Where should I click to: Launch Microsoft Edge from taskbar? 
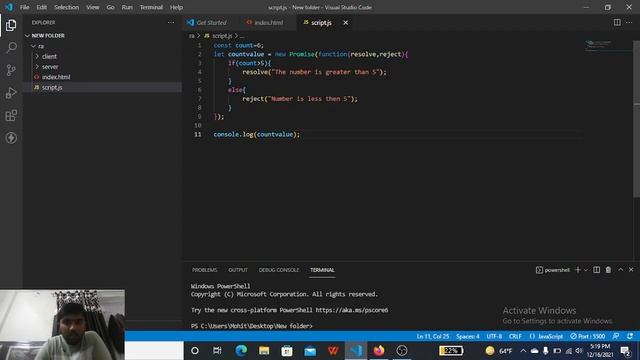[241, 351]
